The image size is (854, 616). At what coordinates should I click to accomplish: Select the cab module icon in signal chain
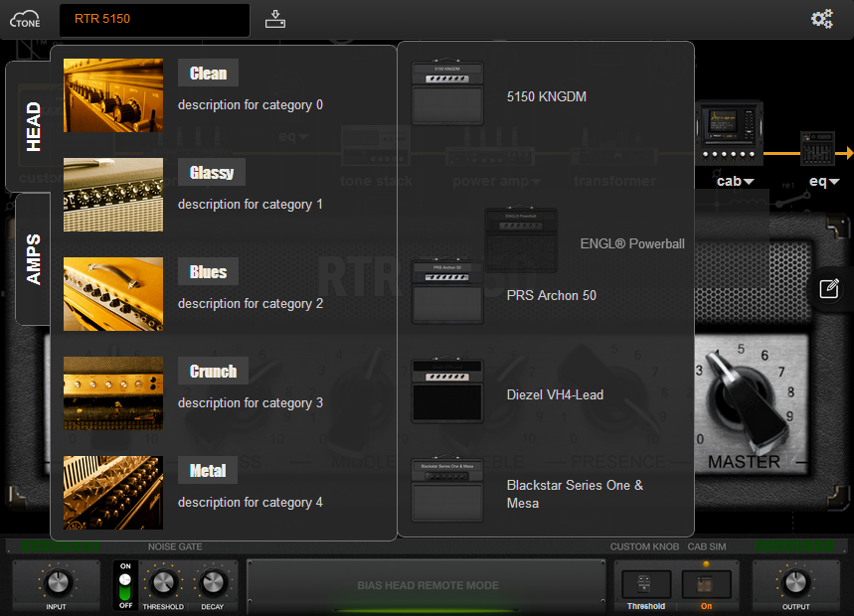click(x=729, y=132)
